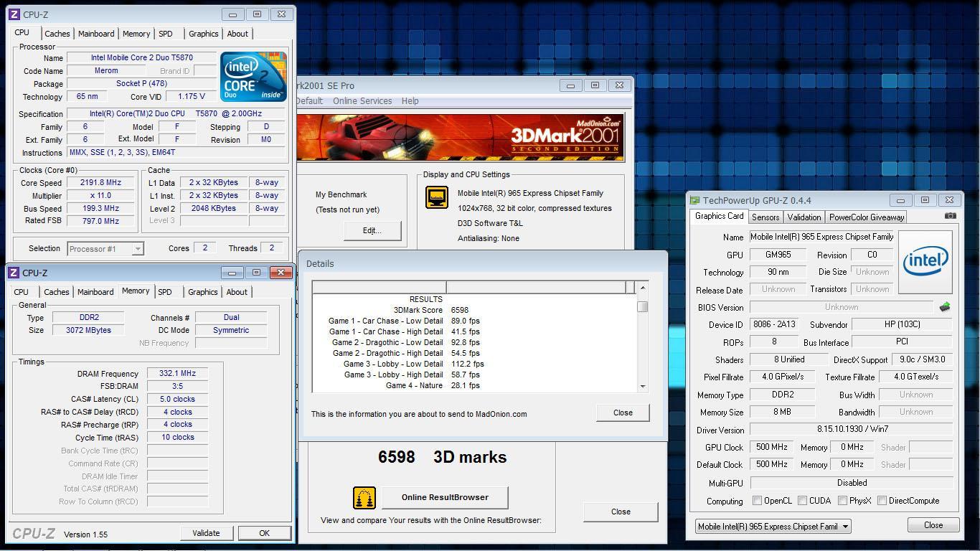The height and width of the screenshot is (551, 980).
Task: Click the GPU-Z title bar app icon
Action: click(x=694, y=200)
